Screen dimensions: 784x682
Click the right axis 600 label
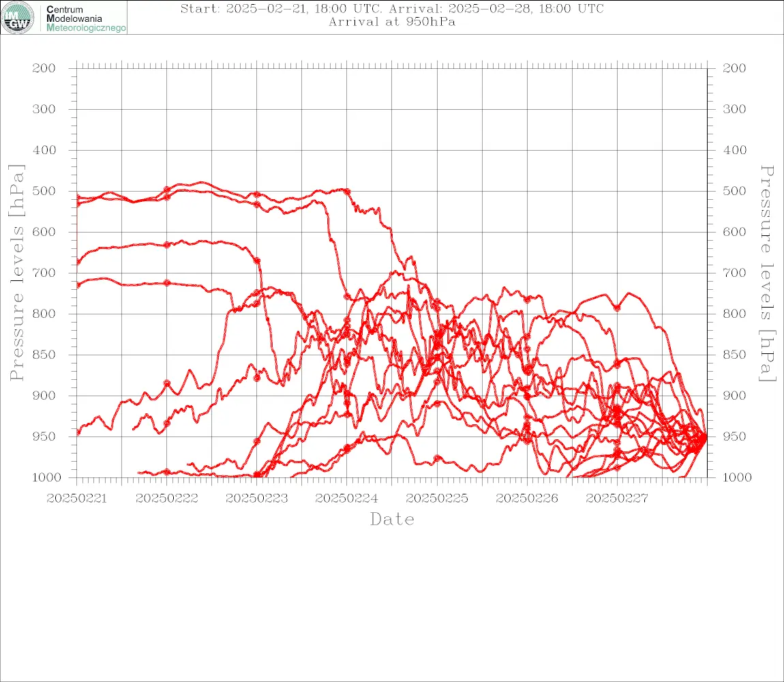coord(734,232)
